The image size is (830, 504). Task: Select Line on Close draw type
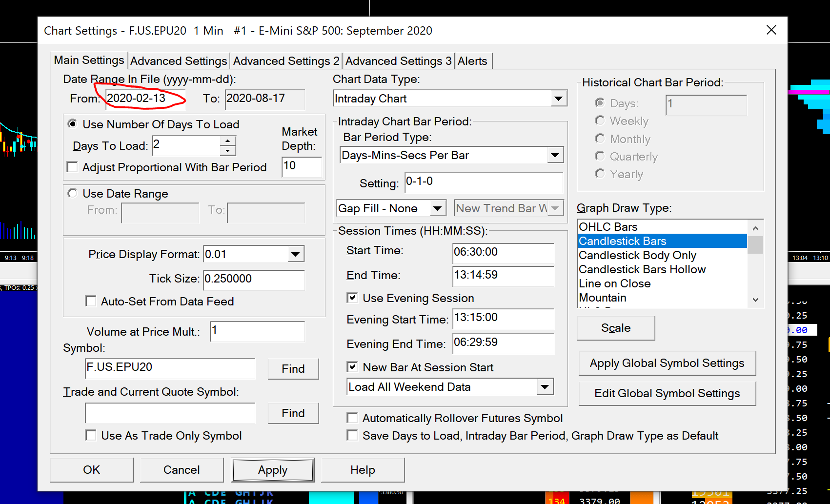pos(662,283)
